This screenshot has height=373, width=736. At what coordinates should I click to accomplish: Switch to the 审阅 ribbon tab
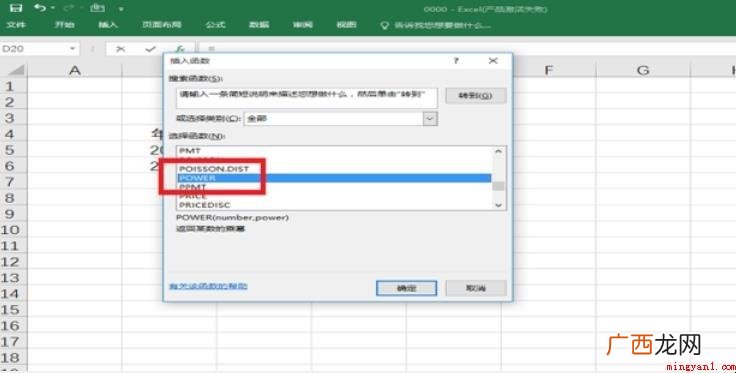click(x=303, y=24)
